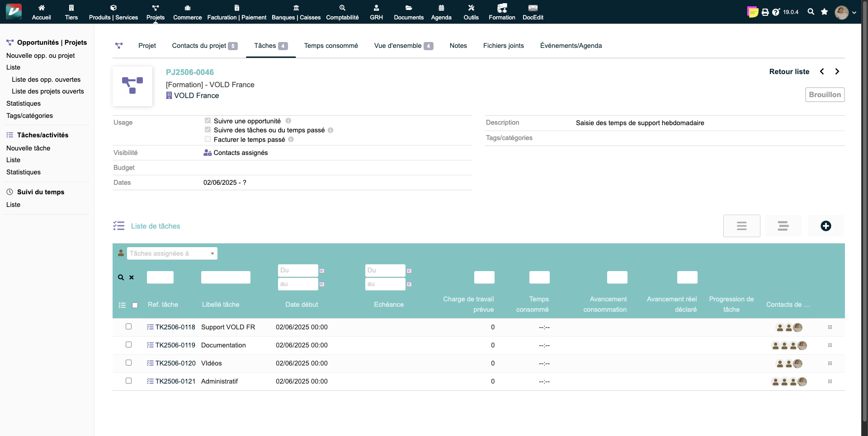Click Retour liste link
Image resolution: width=868 pixels, height=436 pixels.
(789, 71)
